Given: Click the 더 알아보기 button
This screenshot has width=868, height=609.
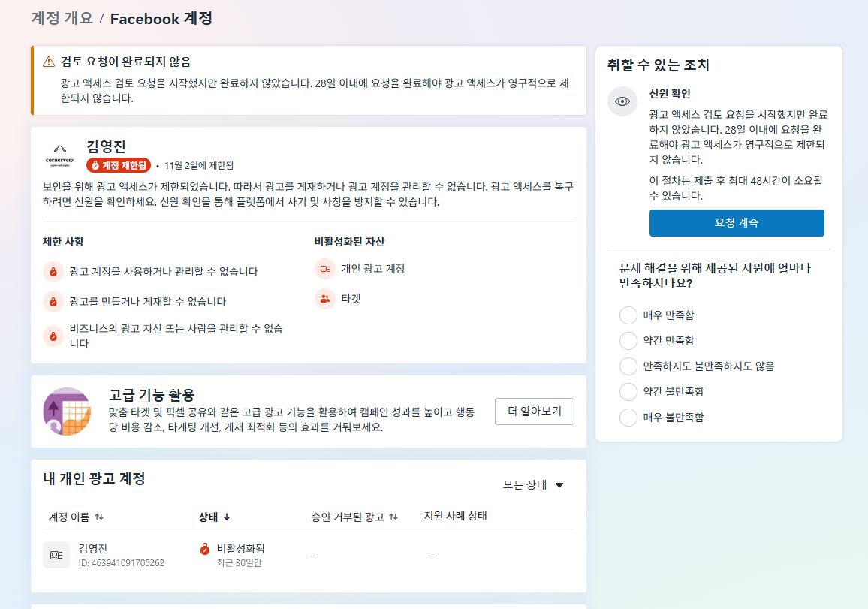Looking at the screenshot, I should [534, 412].
